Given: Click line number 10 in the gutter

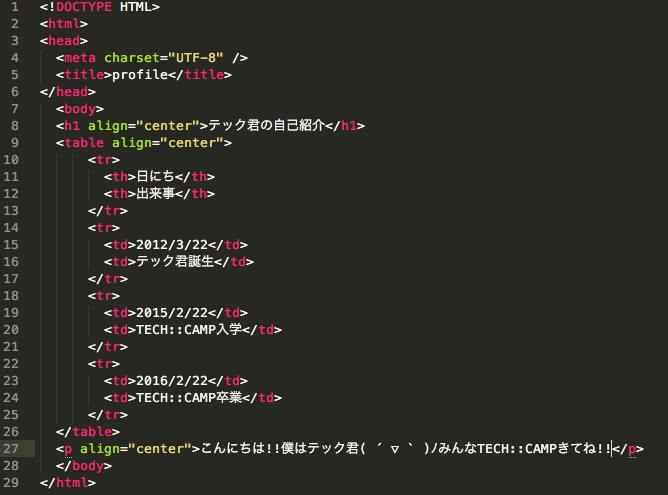Looking at the screenshot, I should point(12,160).
